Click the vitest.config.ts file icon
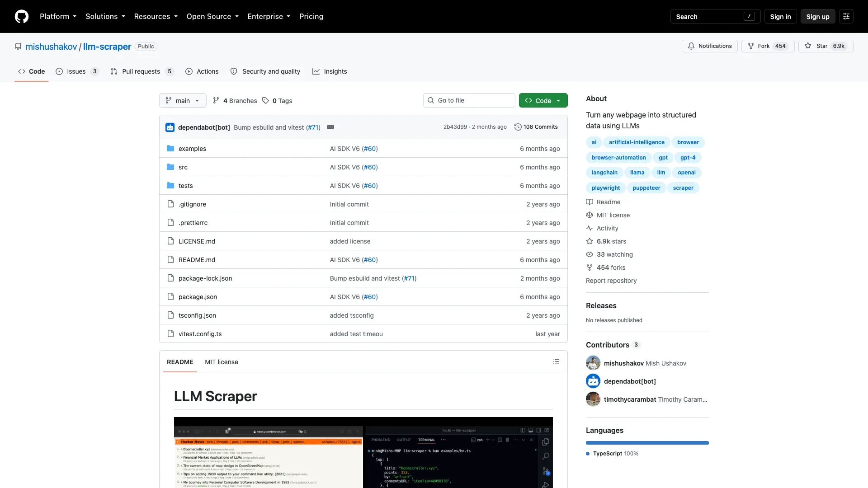Image resolution: width=868 pixels, height=488 pixels. click(x=170, y=334)
